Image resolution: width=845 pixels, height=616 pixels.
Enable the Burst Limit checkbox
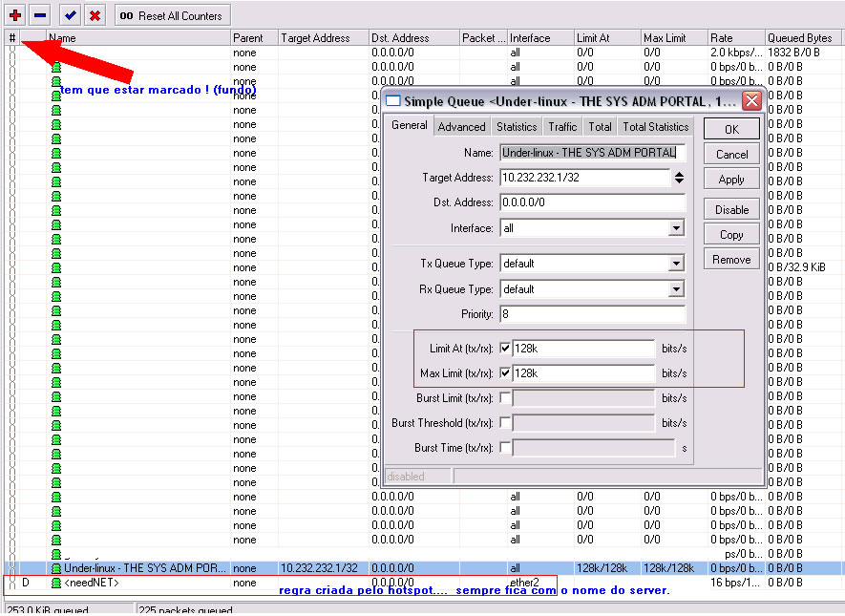coord(505,398)
